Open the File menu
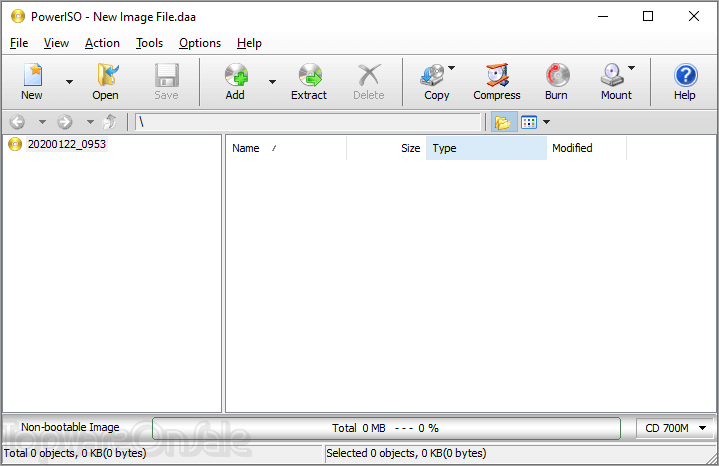This screenshot has height=466, width=719. click(19, 43)
